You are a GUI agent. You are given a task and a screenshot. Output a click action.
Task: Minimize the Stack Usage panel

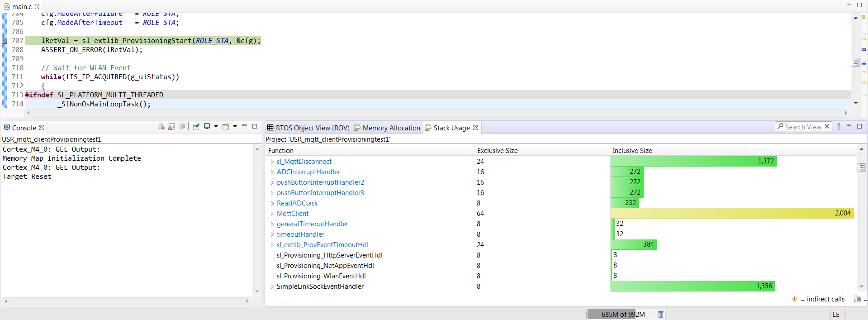click(849, 126)
